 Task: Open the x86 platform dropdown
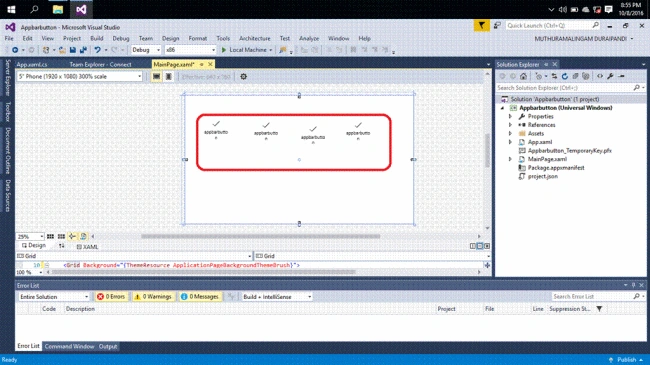tap(190, 50)
